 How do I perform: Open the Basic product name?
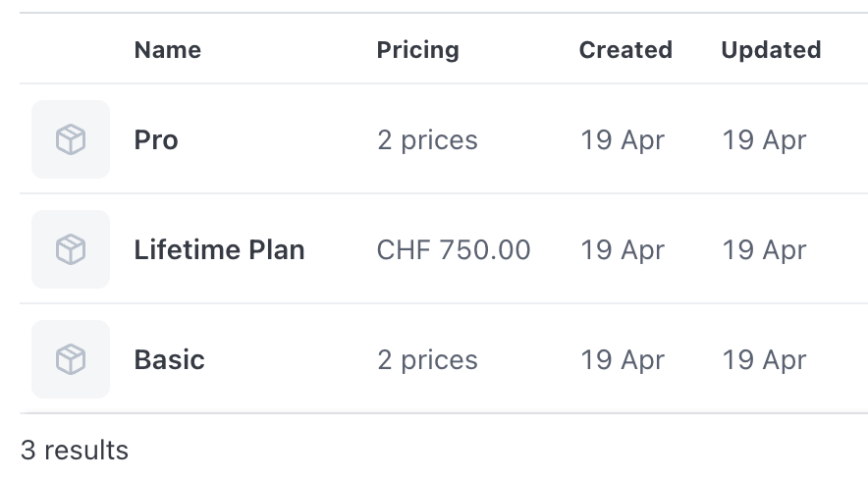(170, 360)
